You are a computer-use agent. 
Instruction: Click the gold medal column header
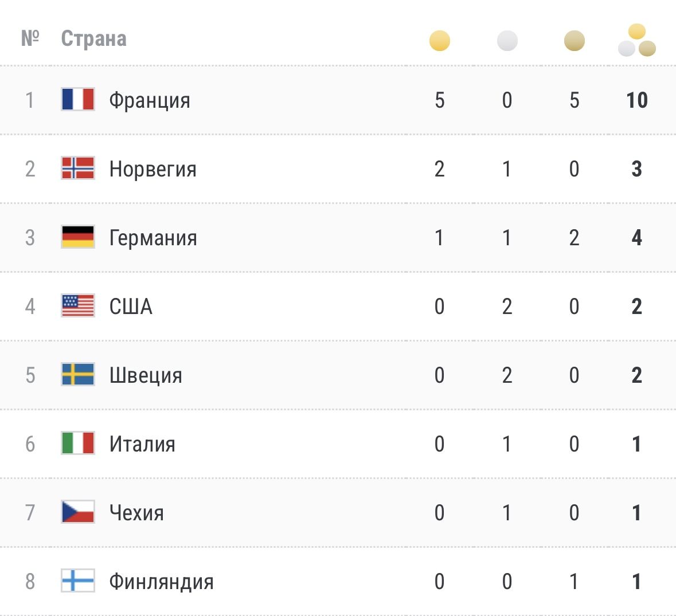(x=440, y=41)
